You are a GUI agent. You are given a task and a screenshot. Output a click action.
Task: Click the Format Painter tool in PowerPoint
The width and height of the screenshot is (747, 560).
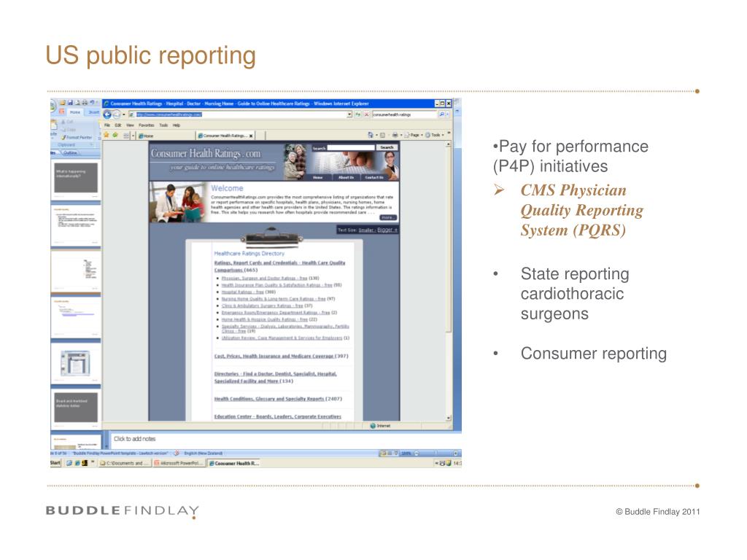click(76, 137)
